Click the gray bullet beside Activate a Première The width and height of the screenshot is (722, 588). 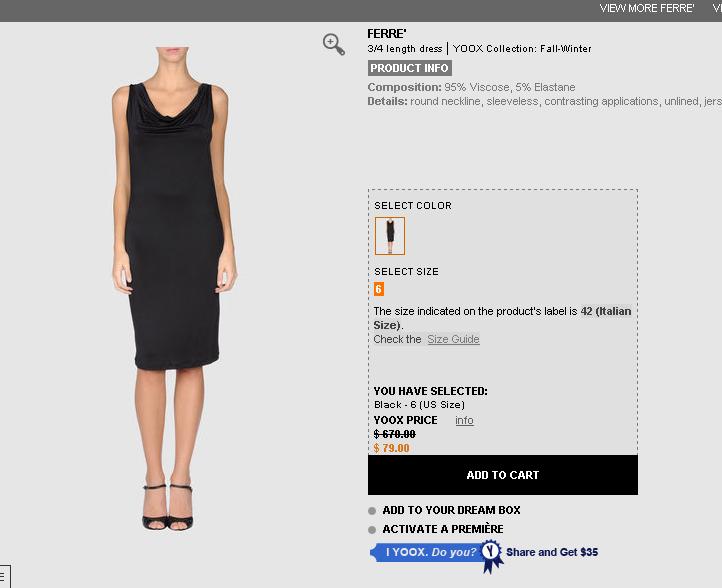point(372,530)
